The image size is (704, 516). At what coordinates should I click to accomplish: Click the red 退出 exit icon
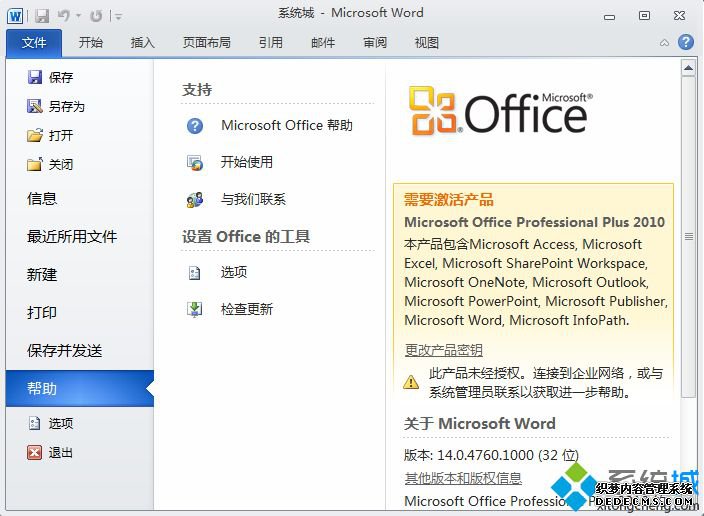tap(35, 452)
